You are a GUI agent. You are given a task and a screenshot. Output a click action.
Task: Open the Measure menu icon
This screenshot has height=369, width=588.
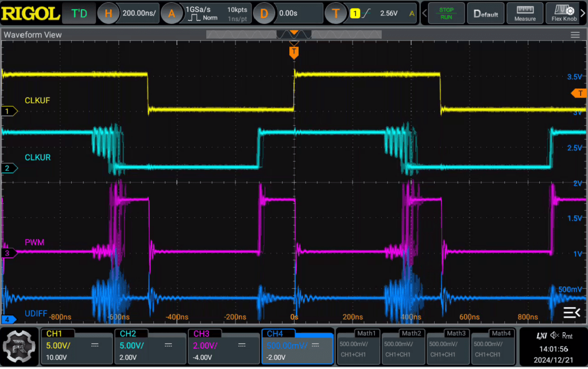(x=525, y=14)
